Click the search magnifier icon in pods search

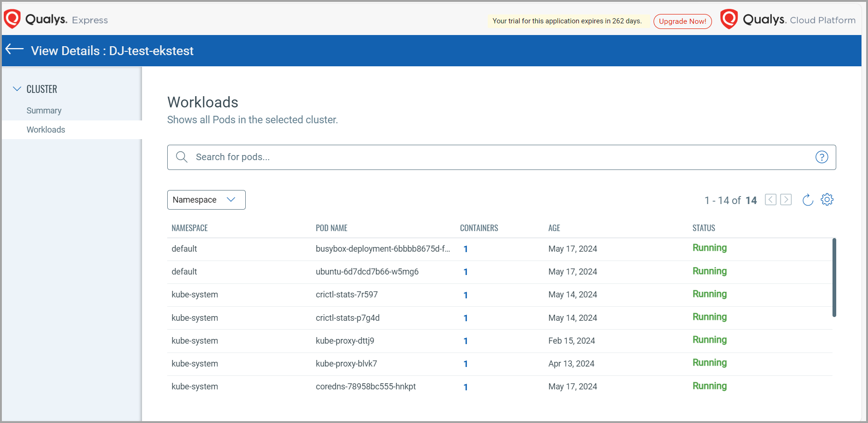pos(182,157)
